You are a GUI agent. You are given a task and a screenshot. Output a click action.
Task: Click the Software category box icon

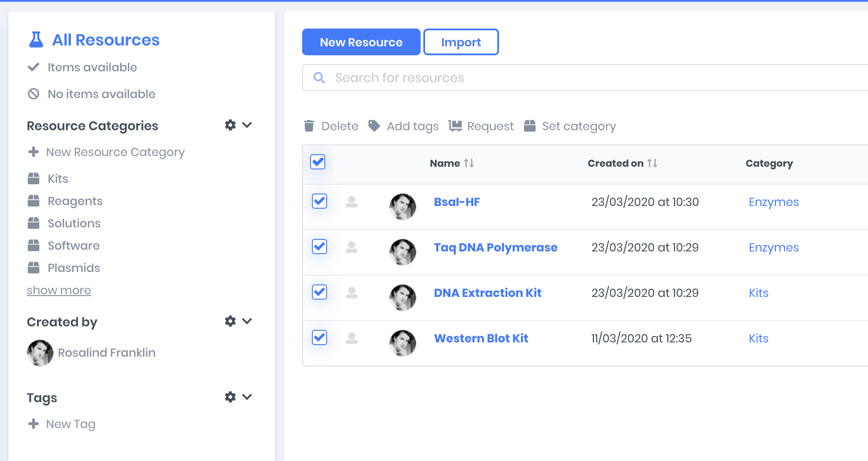(33, 246)
